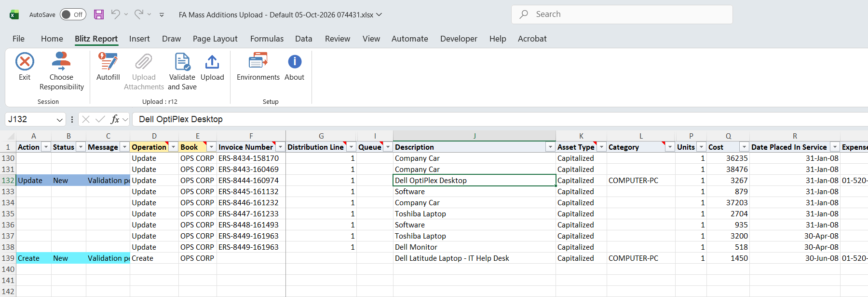868x297 pixels.
Task: Open Environments setup
Action: pos(258,67)
